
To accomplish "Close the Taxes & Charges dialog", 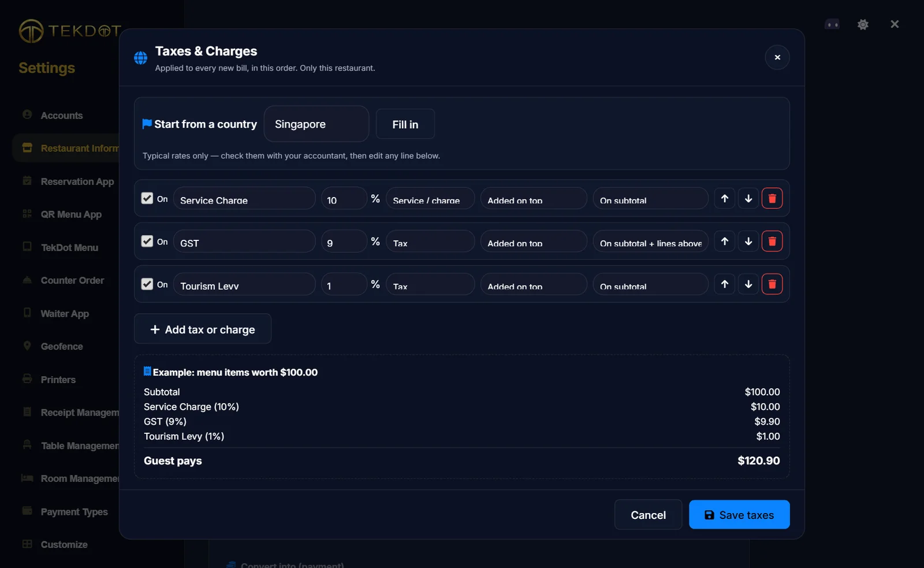I will click(777, 57).
